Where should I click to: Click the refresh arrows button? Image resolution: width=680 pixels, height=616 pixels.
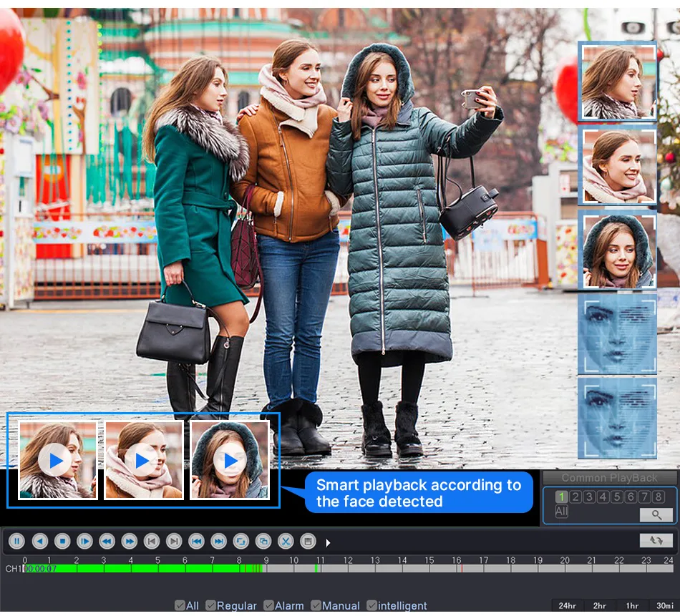point(656,540)
